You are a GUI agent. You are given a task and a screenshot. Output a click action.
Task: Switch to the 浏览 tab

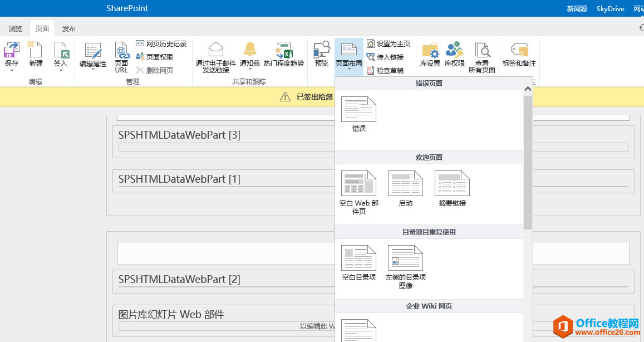(15, 28)
